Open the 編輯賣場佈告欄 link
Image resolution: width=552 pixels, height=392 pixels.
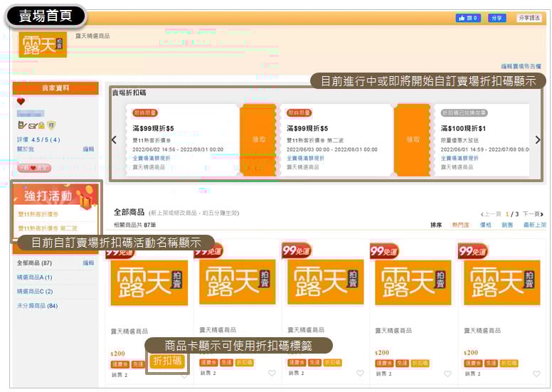click(x=523, y=65)
